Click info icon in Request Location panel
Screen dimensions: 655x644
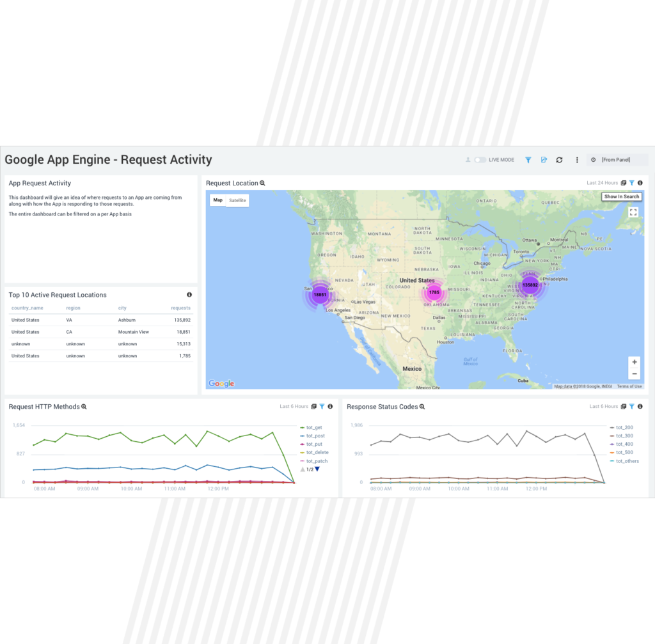click(640, 183)
